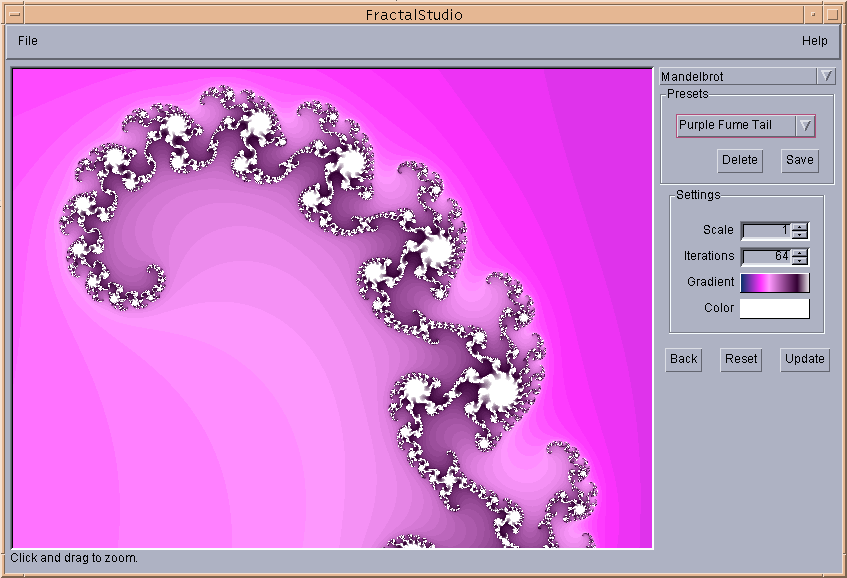
Task: Pick a new Color from the white swatch
Action: [775, 308]
